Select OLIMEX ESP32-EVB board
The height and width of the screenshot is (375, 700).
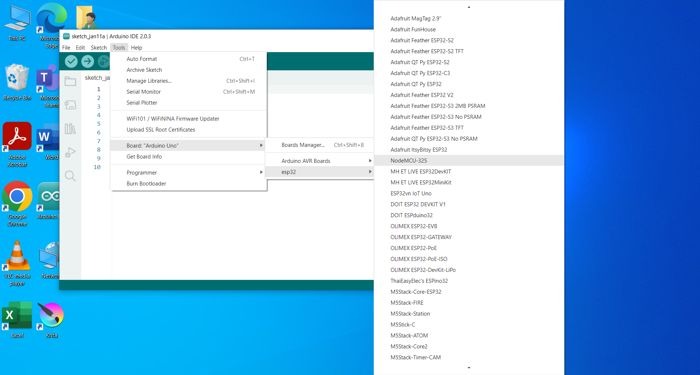pos(469,226)
